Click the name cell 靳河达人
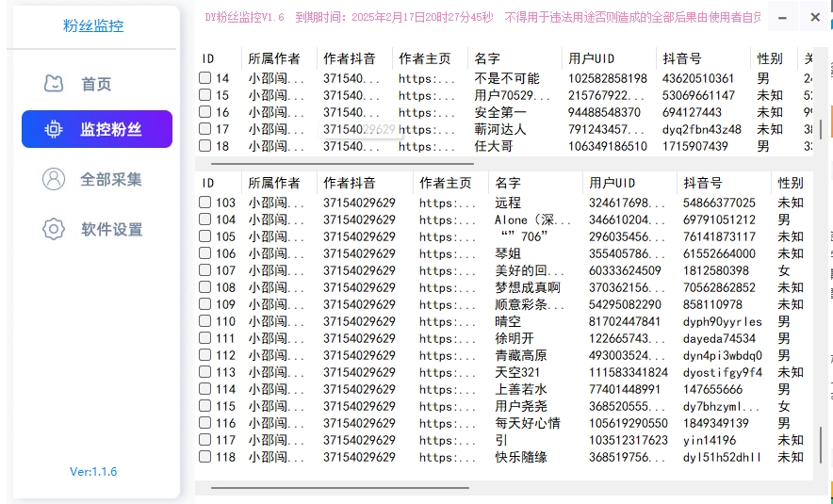This screenshot has width=833, height=504. tap(500, 130)
